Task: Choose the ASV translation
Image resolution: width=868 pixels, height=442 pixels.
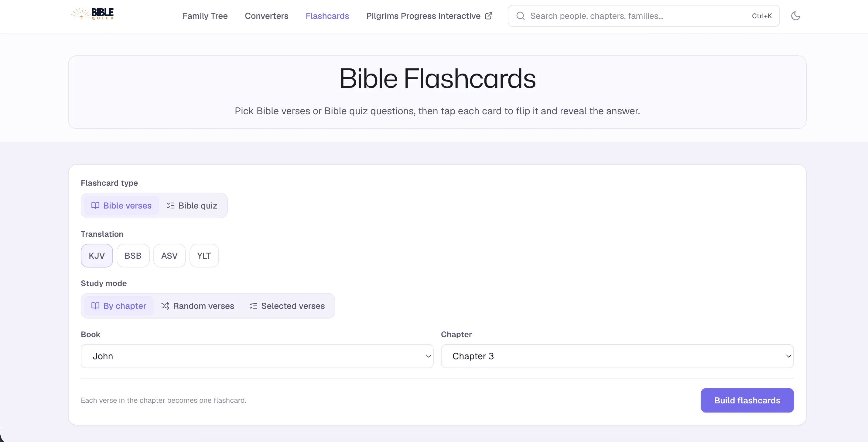Action: coord(169,256)
